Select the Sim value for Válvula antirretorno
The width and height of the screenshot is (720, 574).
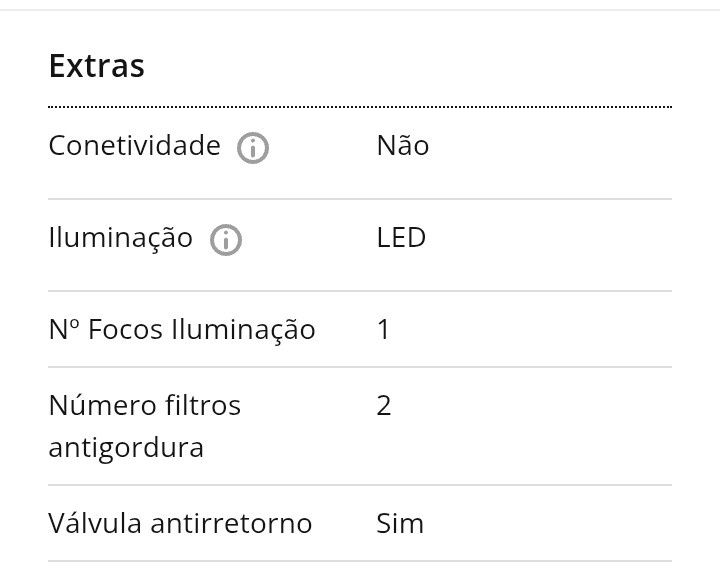tap(400, 523)
